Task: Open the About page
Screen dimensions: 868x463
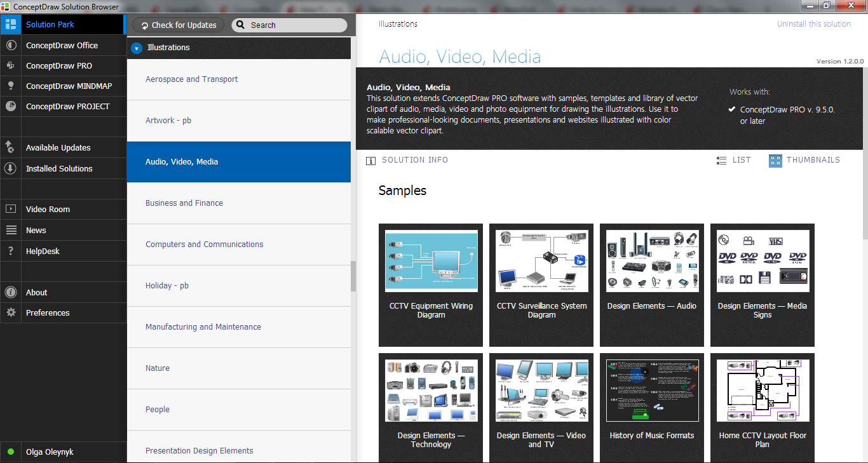Action: pyautogui.click(x=64, y=293)
